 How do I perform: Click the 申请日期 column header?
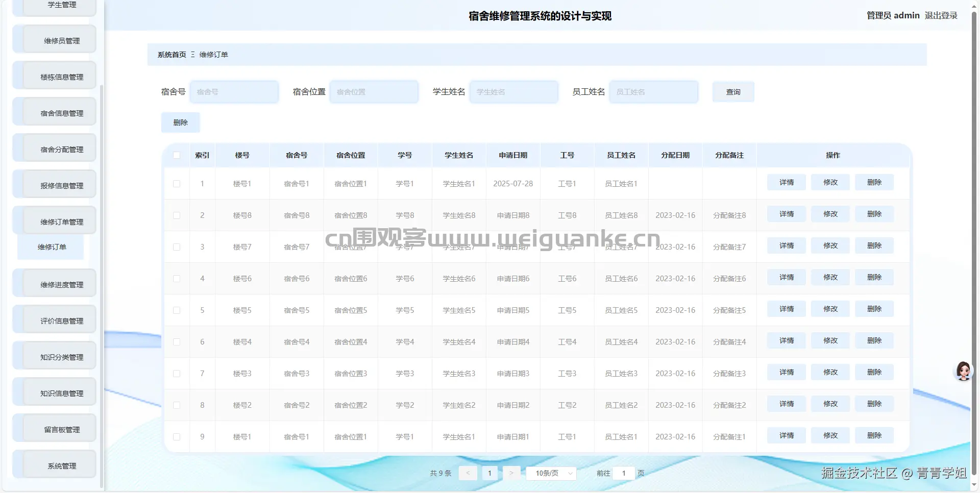click(513, 155)
